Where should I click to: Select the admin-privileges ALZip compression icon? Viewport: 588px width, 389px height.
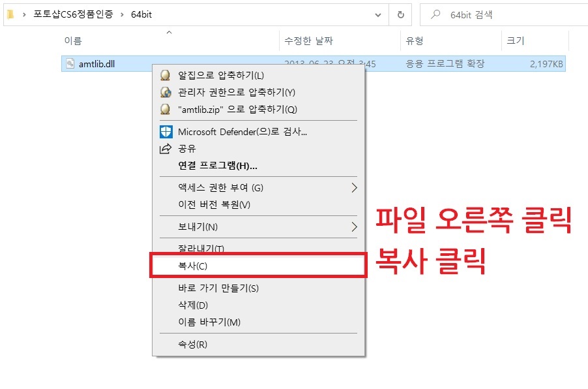coord(165,92)
